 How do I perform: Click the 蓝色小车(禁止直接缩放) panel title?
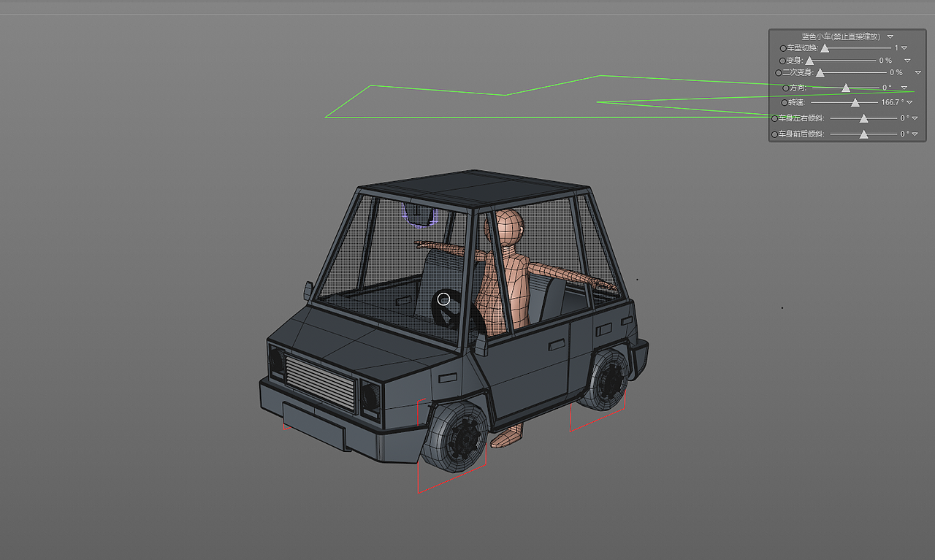(841, 37)
